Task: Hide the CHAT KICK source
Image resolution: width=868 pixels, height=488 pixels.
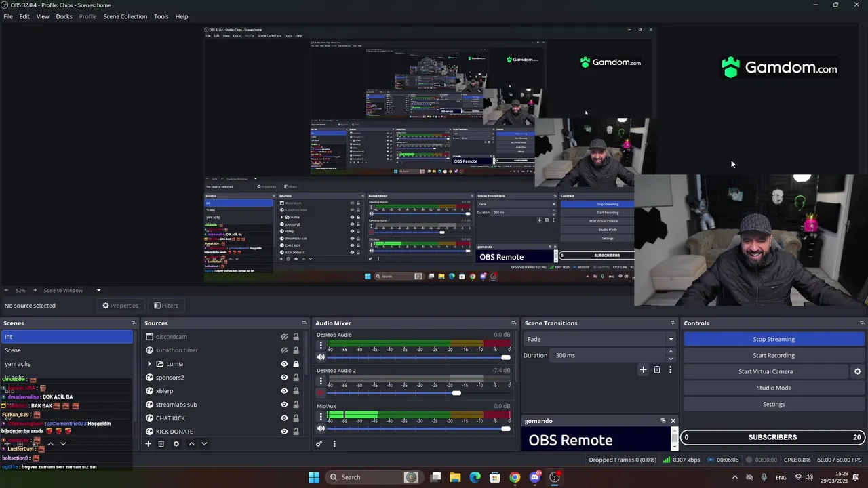Action: [x=284, y=418]
